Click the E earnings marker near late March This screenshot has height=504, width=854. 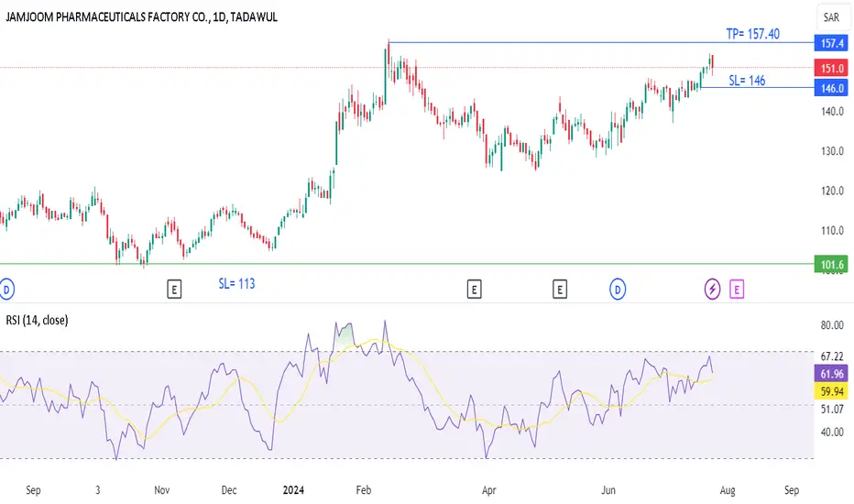coord(474,290)
